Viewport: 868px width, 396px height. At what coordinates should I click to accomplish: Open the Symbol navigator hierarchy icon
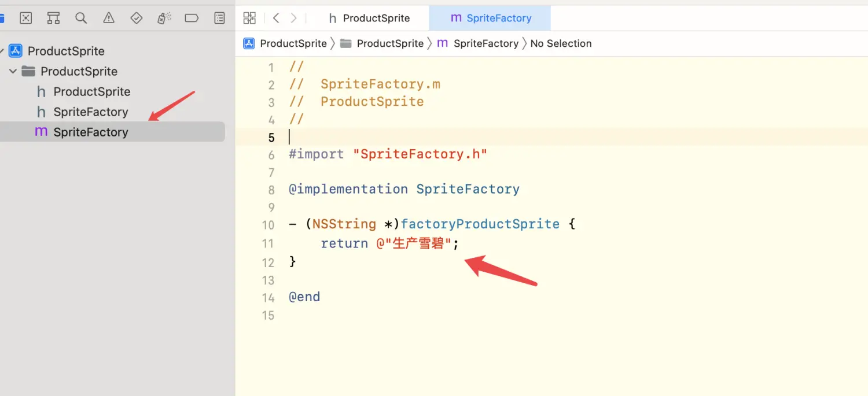53,18
